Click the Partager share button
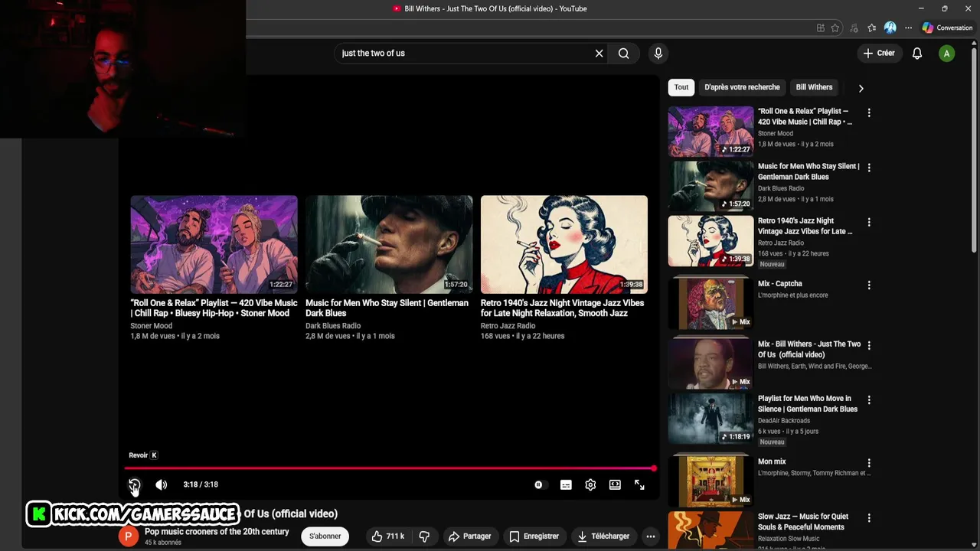Image resolution: width=980 pixels, height=551 pixels. 469,536
